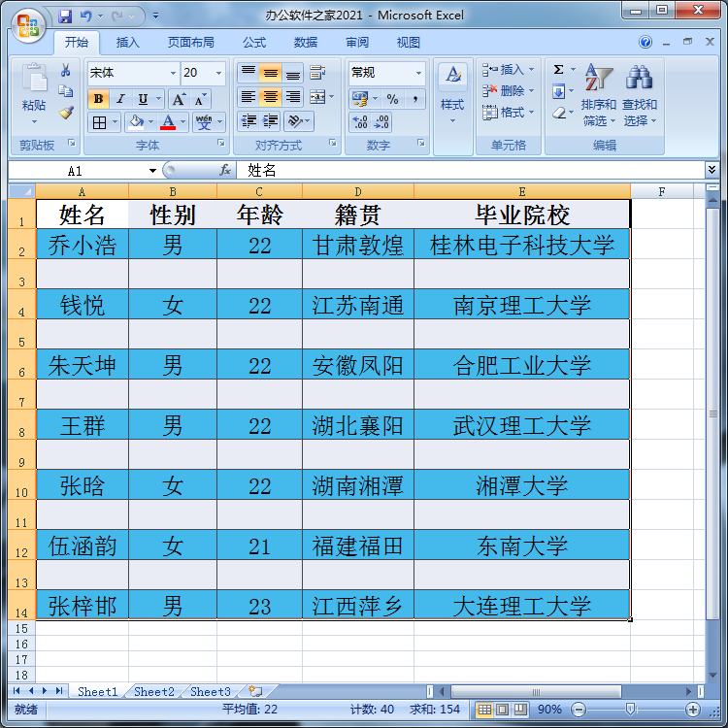Image resolution: width=728 pixels, height=728 pixels.
Task: Cut selection with the scissors icon
Action: [66, 70]
